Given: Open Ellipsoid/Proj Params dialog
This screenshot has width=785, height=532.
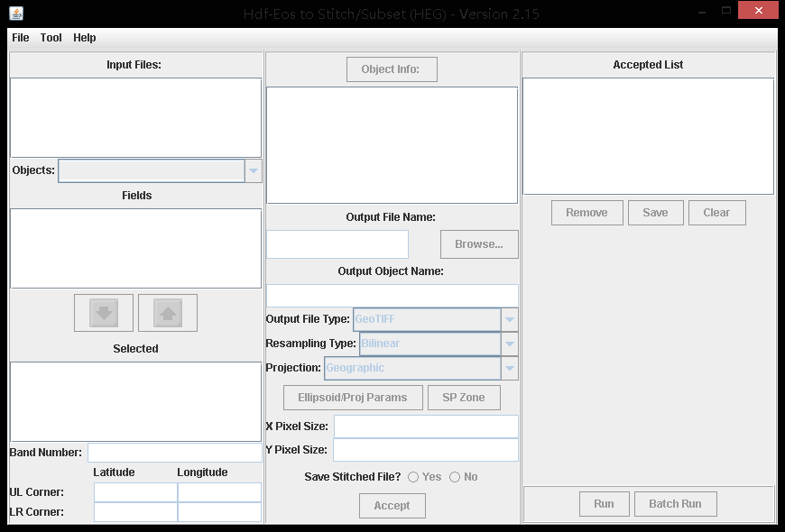Looking at the screenshot, I should point(353,398).
